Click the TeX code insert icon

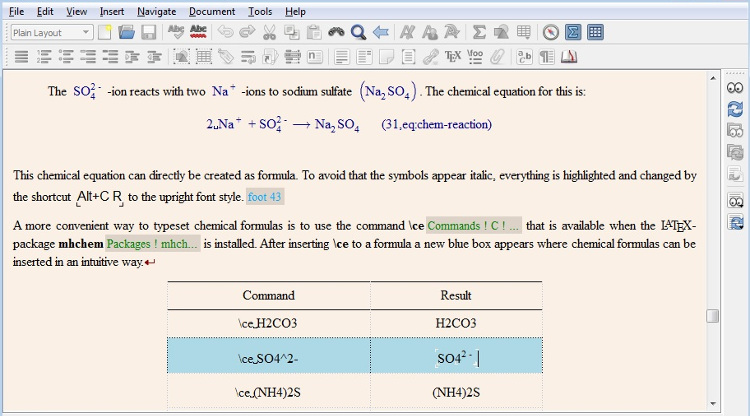click(x=452, y=57)
